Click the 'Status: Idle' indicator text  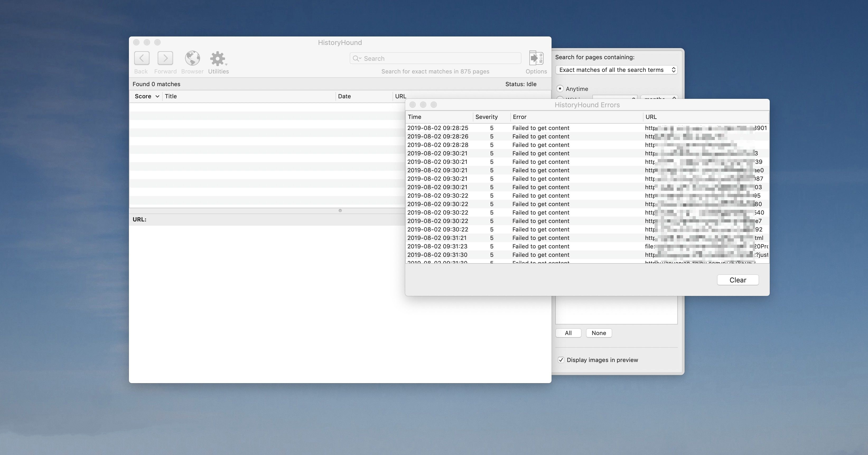pos(521,84)
